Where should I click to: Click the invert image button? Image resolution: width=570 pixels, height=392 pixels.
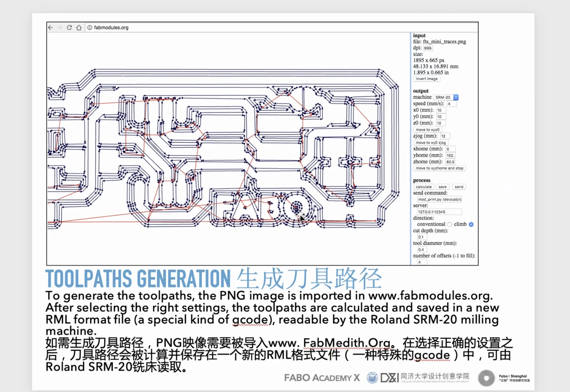click(x=426, y=79)
